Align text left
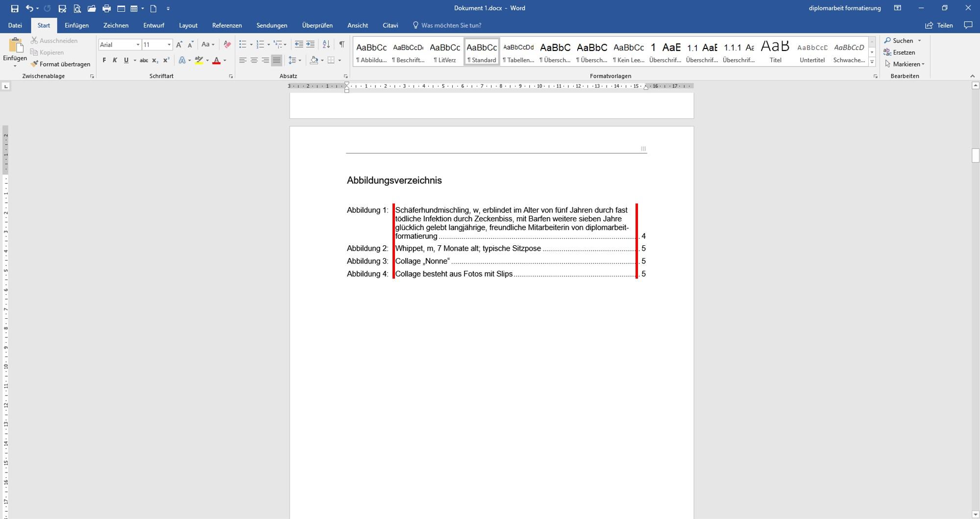 [x=243, y=60]
